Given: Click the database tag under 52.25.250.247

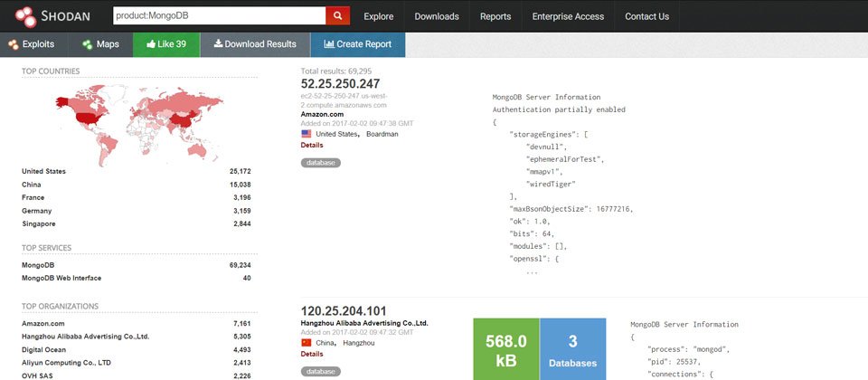Looking at the screenshot, I should point(321,163).
